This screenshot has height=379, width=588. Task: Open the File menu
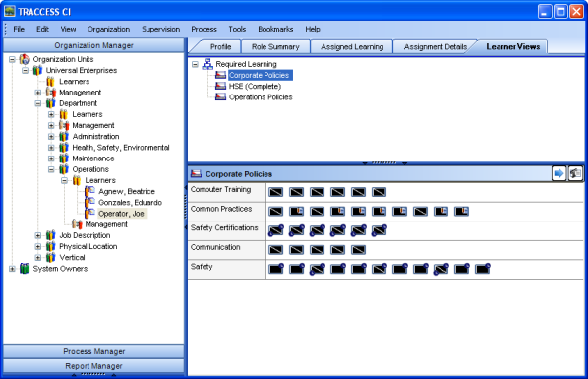click(x=19, y=29)
